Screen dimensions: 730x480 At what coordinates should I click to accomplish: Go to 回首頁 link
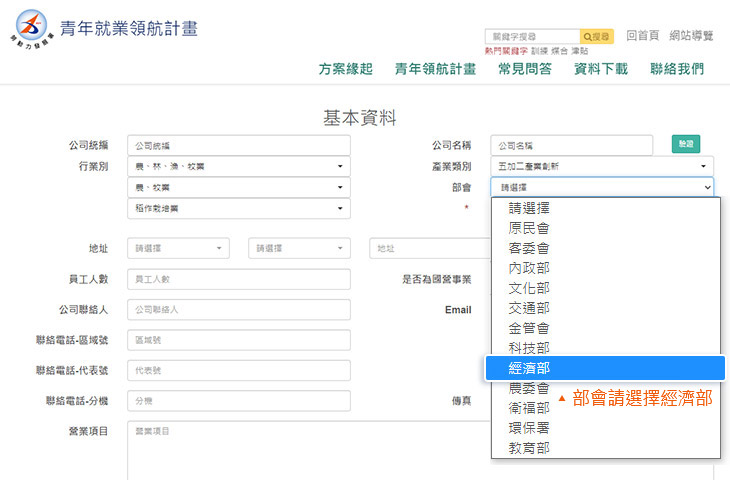pos(642,35)
